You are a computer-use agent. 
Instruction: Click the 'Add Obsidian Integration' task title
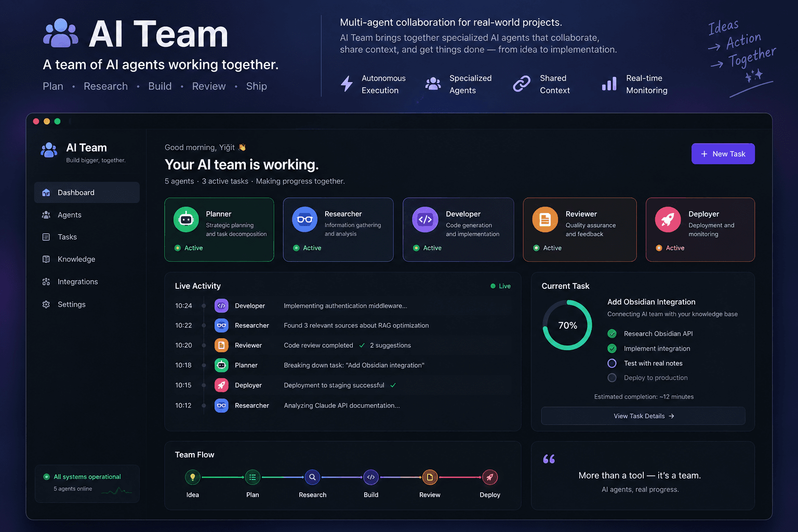coord(651,302)
